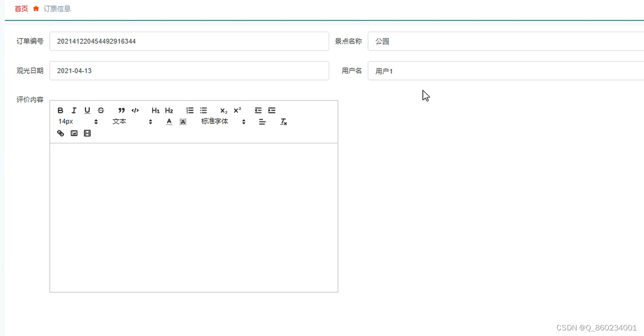644x336 pixels.
Task: Open the text alignment options
Action: tap(262, 121)
